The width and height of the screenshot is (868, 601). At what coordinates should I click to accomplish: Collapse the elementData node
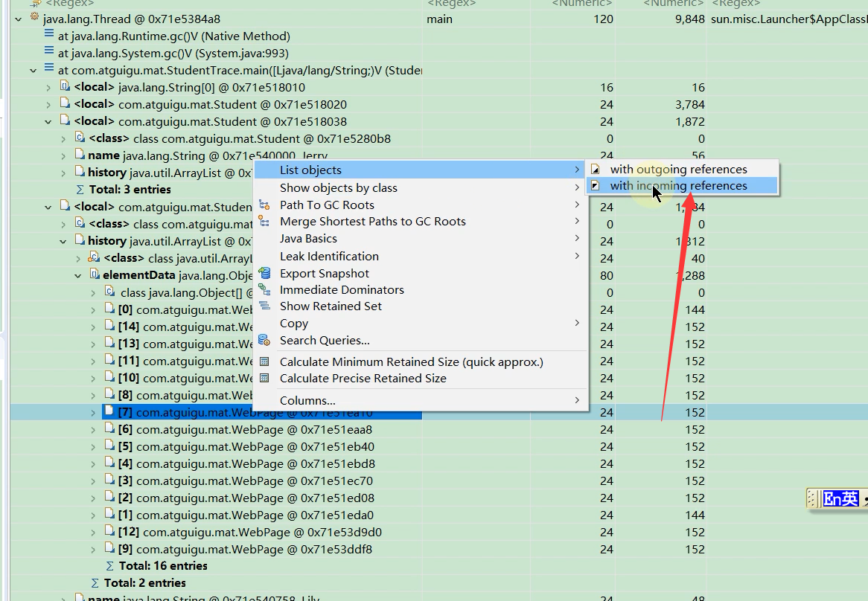(78, 276)
